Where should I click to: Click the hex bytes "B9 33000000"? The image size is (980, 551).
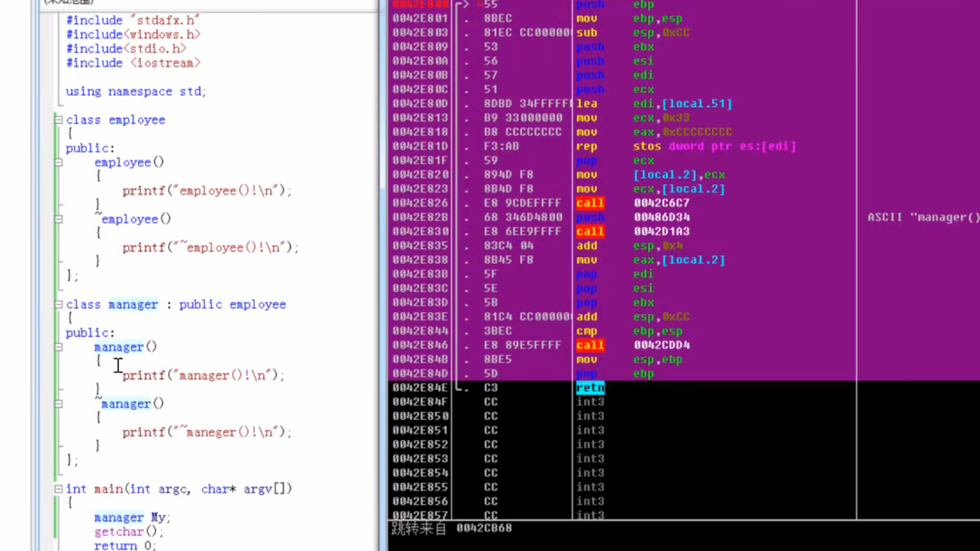coord(523,118)
